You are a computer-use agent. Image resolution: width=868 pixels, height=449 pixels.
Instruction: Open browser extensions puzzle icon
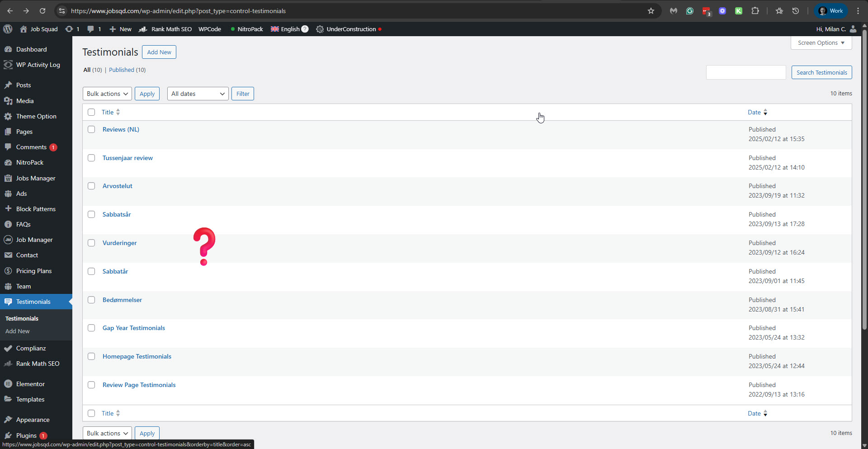point(755,11)
